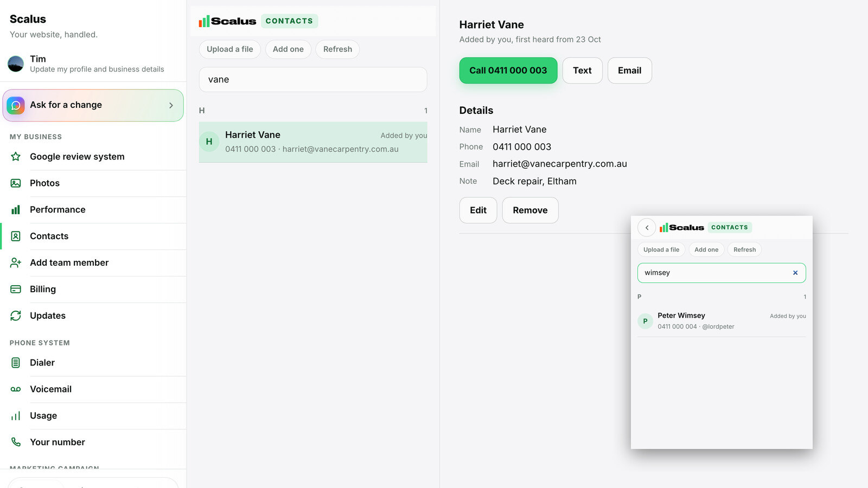Open the Performance menu item

(x=93, y=210)
